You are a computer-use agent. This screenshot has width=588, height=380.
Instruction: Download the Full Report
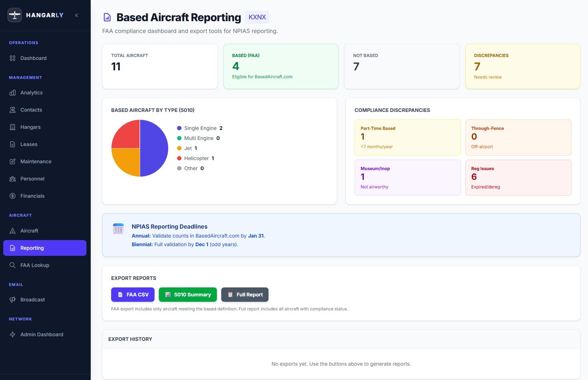point(245,295)
